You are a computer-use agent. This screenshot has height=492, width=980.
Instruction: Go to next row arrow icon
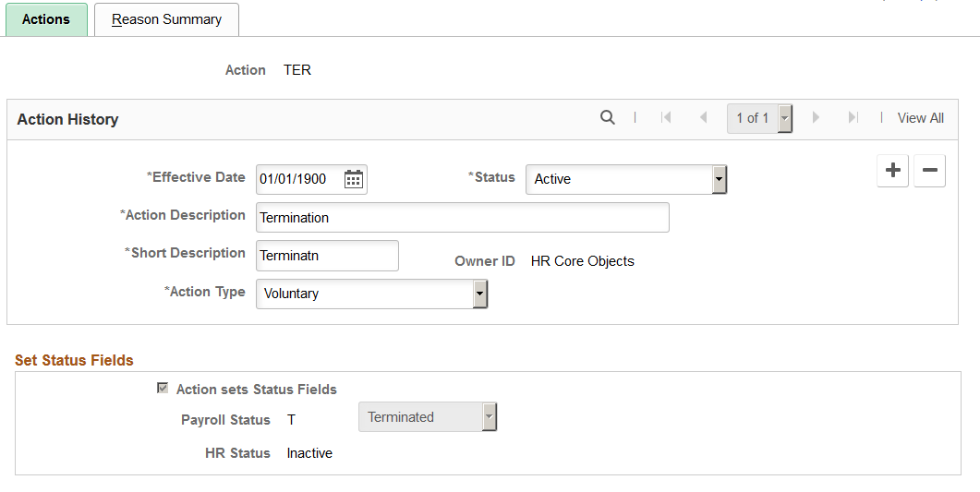(x=815, y=117)
